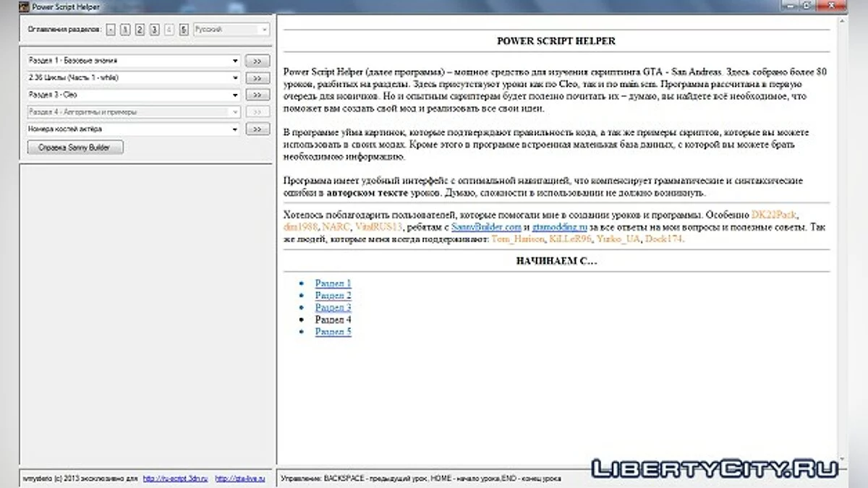Open http://gta-live.ru in the status bar
Screen dimensions: 868x488
tap(240, 478)
